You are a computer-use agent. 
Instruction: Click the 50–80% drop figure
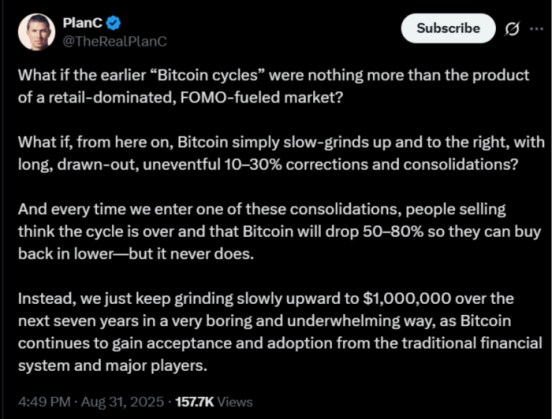tap(393, 232)
